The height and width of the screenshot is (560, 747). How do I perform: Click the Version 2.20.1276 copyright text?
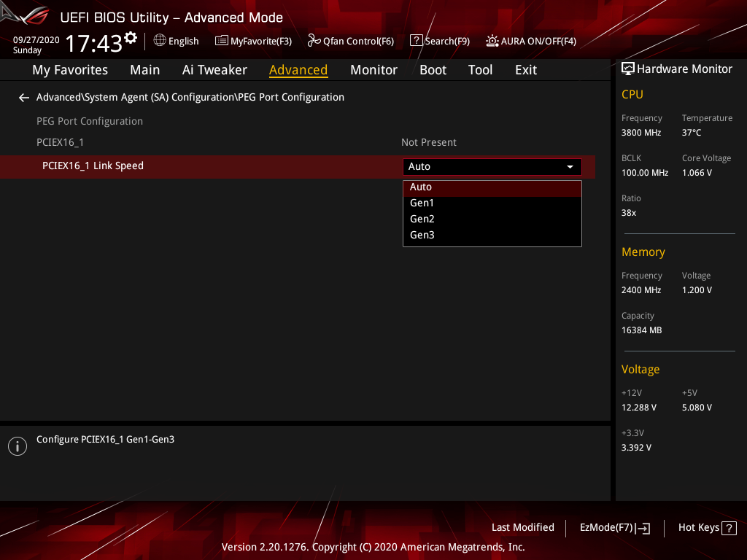(x=373, y=547)
